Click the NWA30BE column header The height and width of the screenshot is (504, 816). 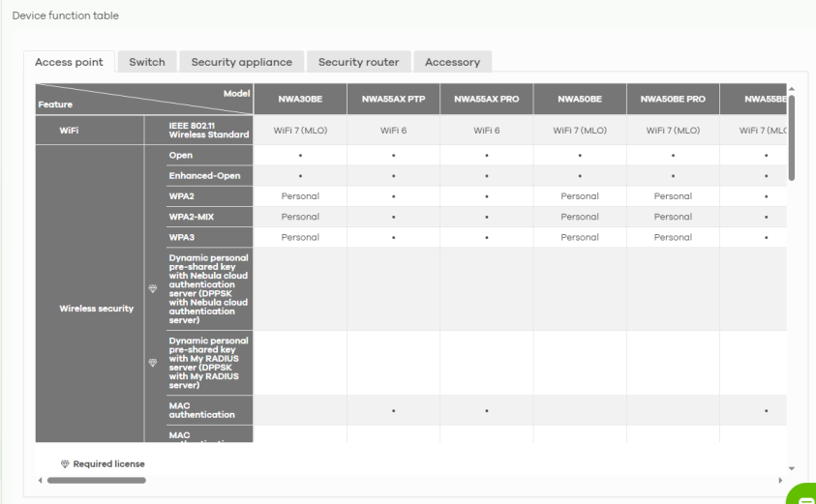pos(300,99)
